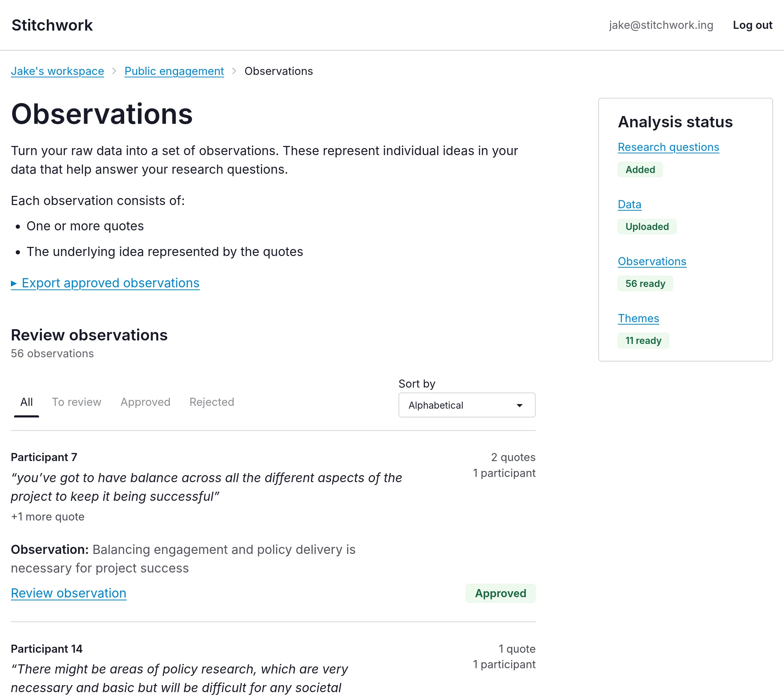Open the Data link in Analysis status
The height and width of the screenshot is (696, 784).
tap(630, 204)
